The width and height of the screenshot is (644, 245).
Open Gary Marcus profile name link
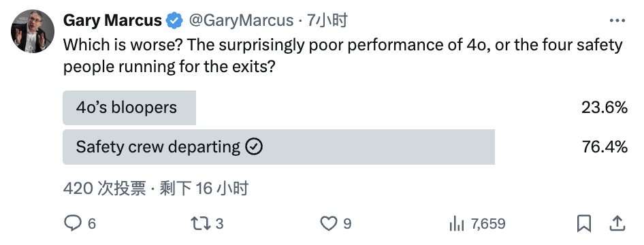[112, 20]
